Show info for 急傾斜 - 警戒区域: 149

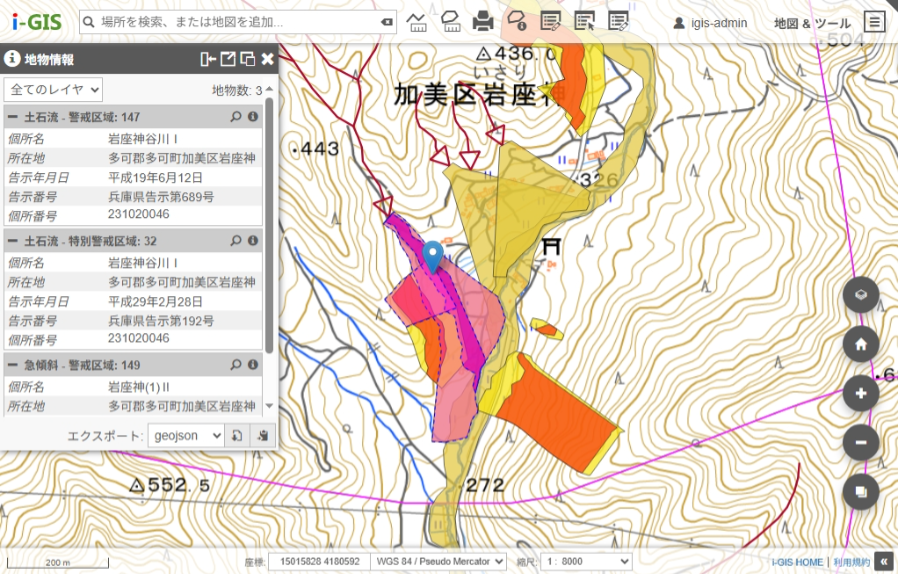click(253, 364)
